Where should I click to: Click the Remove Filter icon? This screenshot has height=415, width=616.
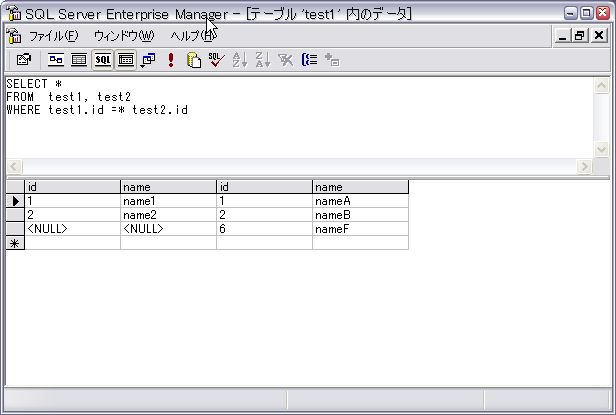(286, 60)
